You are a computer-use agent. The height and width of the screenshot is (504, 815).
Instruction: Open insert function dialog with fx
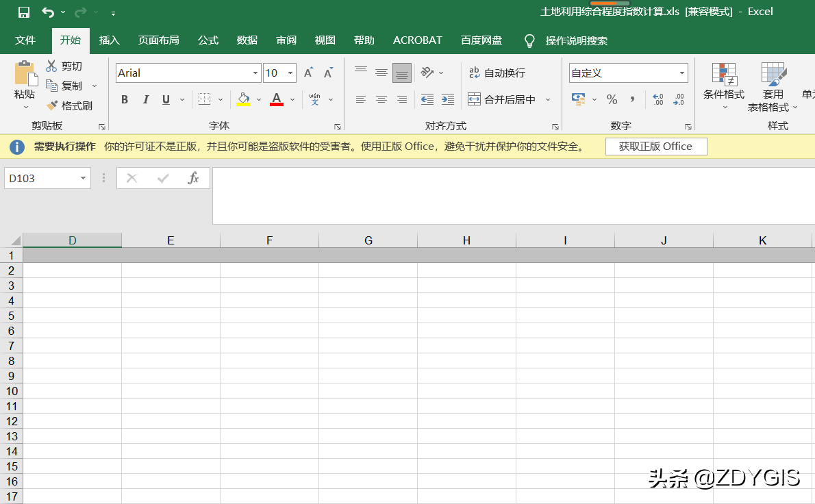coord(193,178)
